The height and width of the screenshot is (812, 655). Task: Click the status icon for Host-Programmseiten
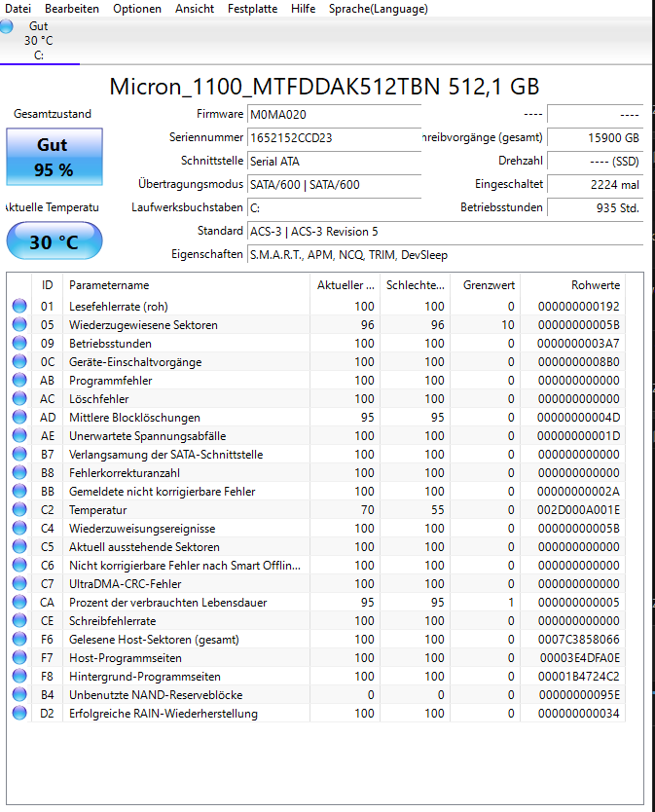(x=19, y=657)
